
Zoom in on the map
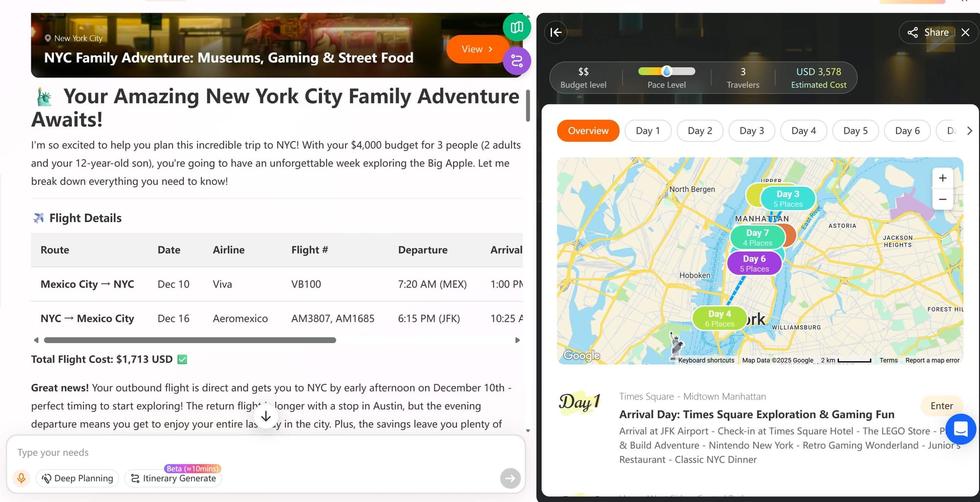click(942, 178)
